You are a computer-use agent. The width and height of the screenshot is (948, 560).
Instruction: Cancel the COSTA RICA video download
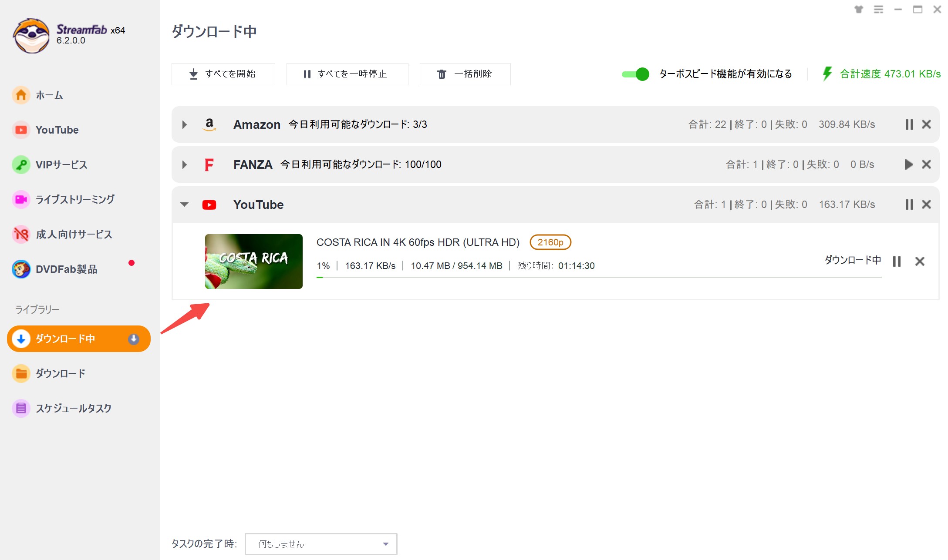[x=920, y=261]
